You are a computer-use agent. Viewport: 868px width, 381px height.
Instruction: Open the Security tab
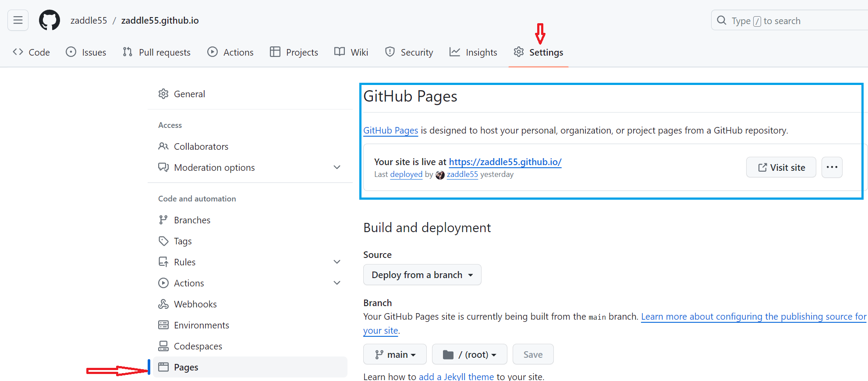tap(409, 52)
